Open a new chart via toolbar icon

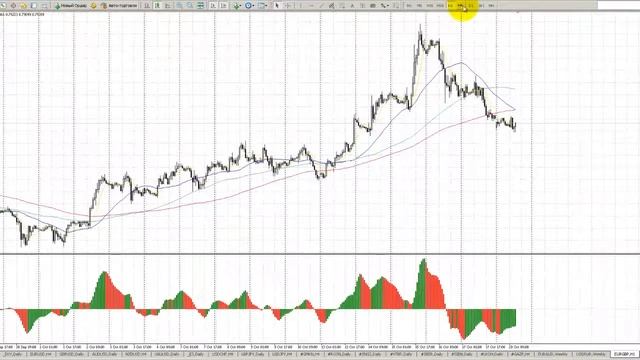(x=3, y=6)
